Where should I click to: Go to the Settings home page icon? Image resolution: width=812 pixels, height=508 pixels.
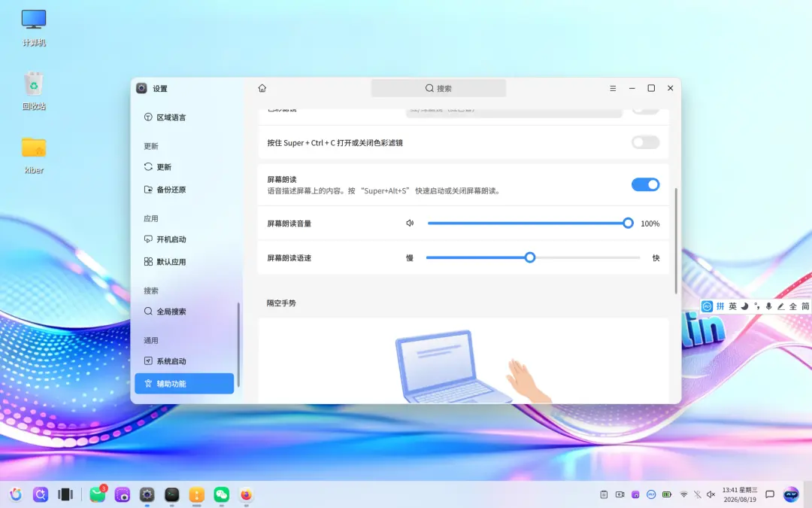click(262, 88)
